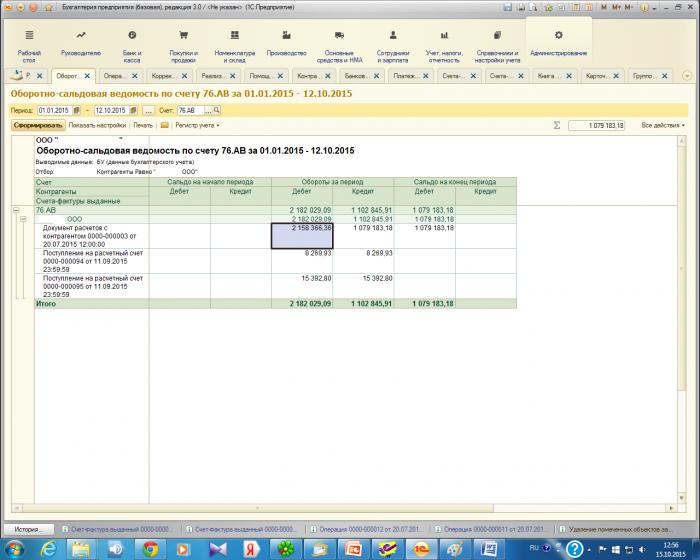
Task: Switch to the Коррек... tab
Action: pyautogui.click(x=169, y=76)
